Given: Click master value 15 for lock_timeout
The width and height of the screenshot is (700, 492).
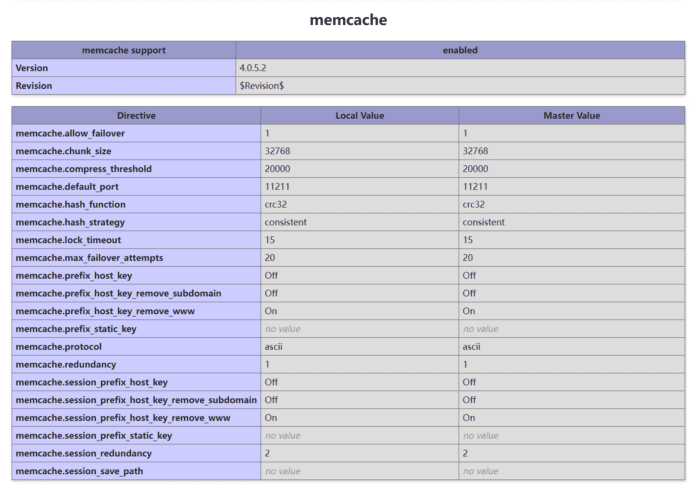Looking at the screenshot, I should pyautogui.click(x=467, y=240).
